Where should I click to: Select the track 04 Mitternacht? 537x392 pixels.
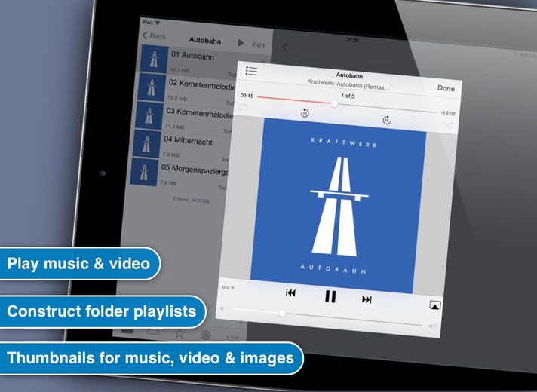[x=182, y=145]
